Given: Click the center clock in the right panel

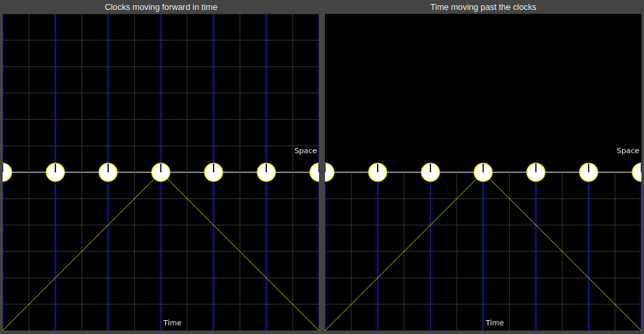Looking at the screenshot, I should [x=483, y=172].
